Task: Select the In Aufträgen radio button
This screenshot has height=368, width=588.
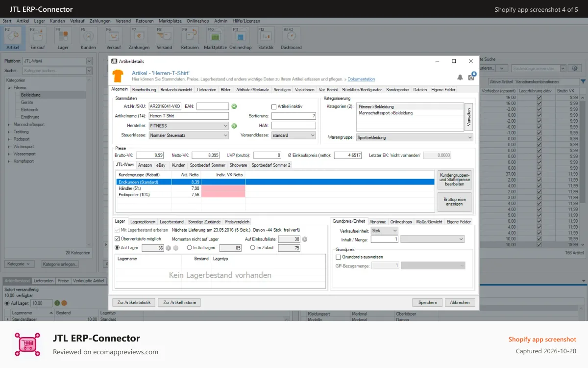Action: pyautogui.click(x=189, y=248)
